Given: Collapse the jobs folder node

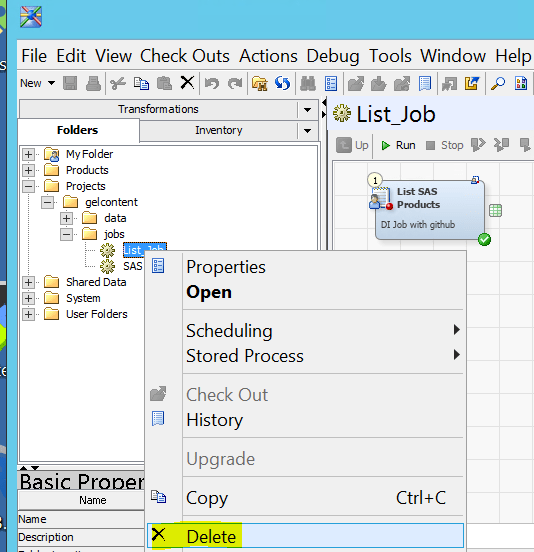Looking at the screenshot, I should pyautogui.click(x=66, y=234).
